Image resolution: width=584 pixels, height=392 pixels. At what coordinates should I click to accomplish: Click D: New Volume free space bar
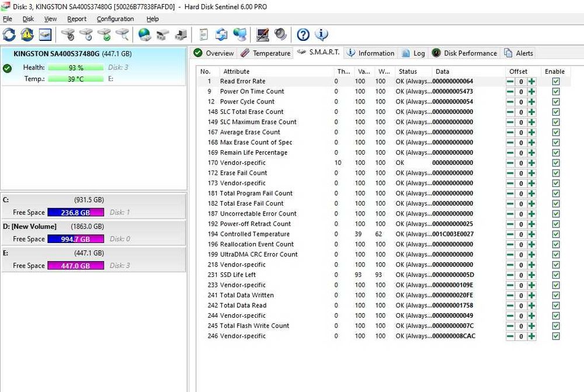75,239
